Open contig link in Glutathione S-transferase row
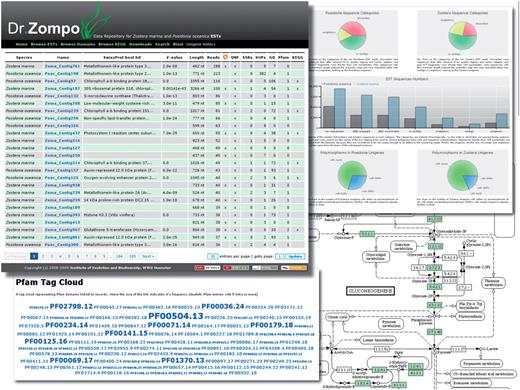 pos(62,230)
